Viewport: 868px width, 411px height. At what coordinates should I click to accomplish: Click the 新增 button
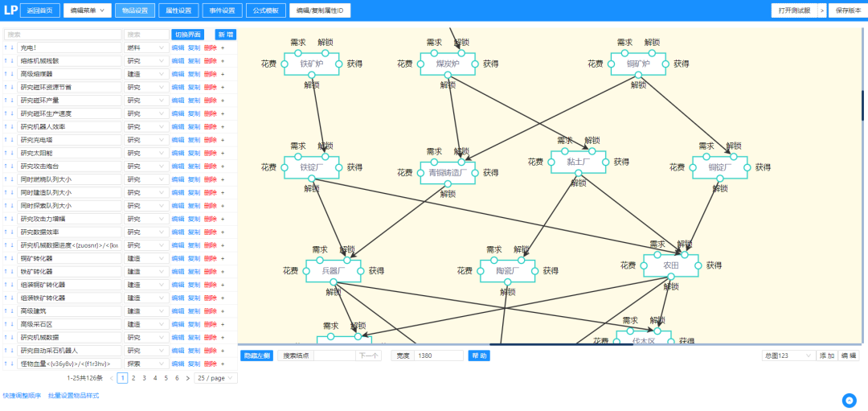click(226, 35)
